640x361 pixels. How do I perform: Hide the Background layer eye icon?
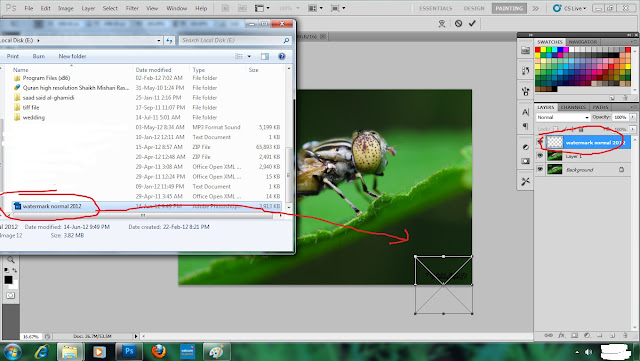(x=540, y=169)
